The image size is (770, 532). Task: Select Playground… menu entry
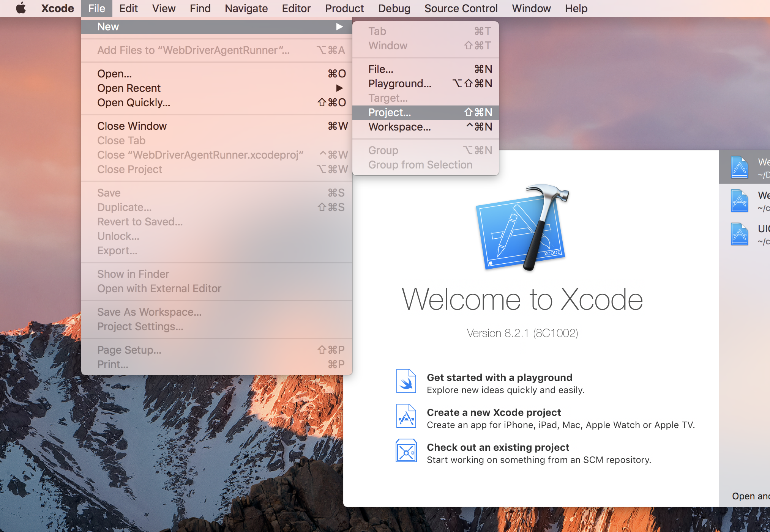coord(399,83)
